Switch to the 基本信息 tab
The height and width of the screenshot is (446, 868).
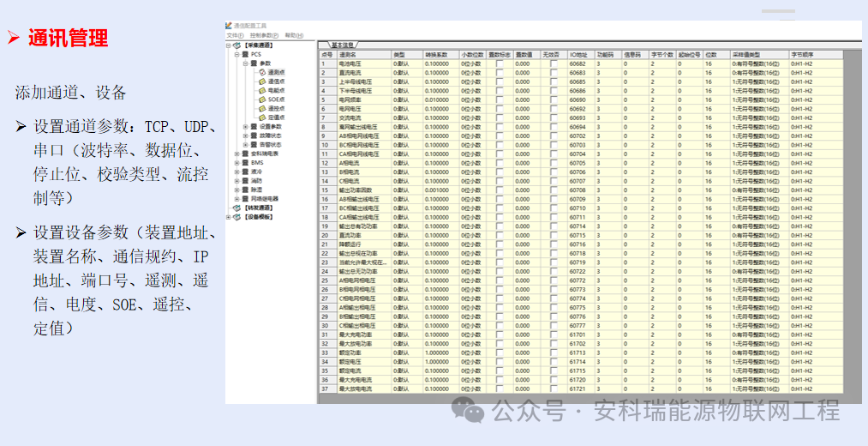pyautogui.click(x=342, y=45)
